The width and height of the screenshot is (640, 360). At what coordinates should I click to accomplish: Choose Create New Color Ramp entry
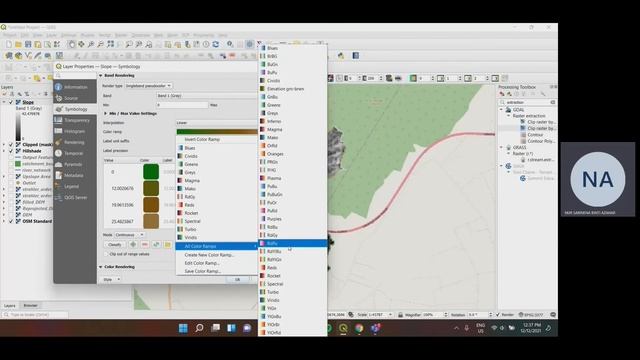click(216, 255)
